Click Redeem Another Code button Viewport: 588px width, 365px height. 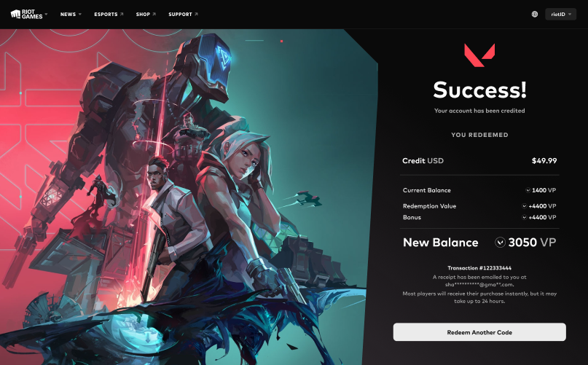pyautogui.click(x=479, y=332)
